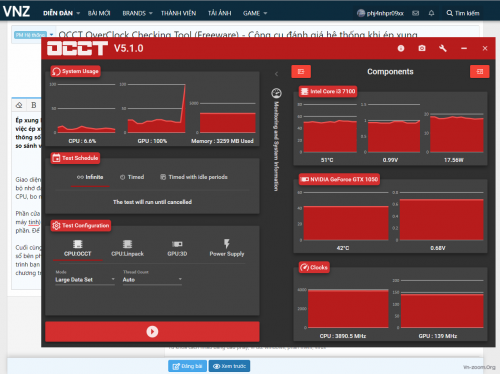The width and height of the screenshot is (500, 374).
Task: Open OCCT settings wrench icon
Action: pos(443,48)
